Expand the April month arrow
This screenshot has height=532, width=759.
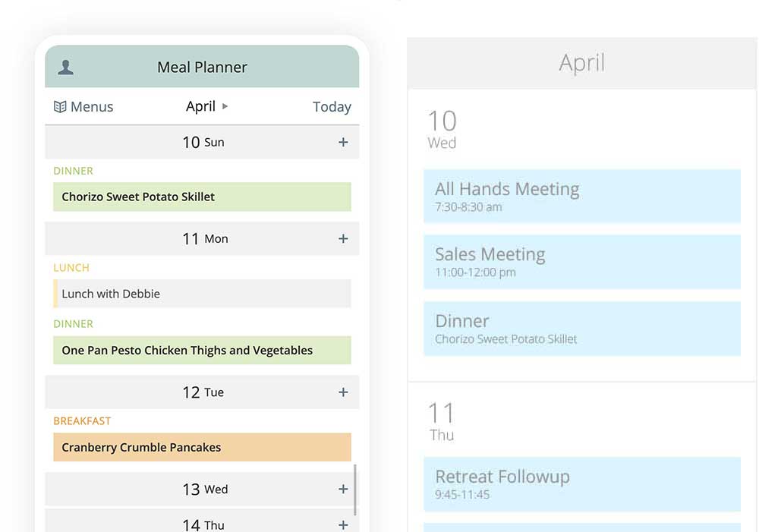click(x=225, y=106)
